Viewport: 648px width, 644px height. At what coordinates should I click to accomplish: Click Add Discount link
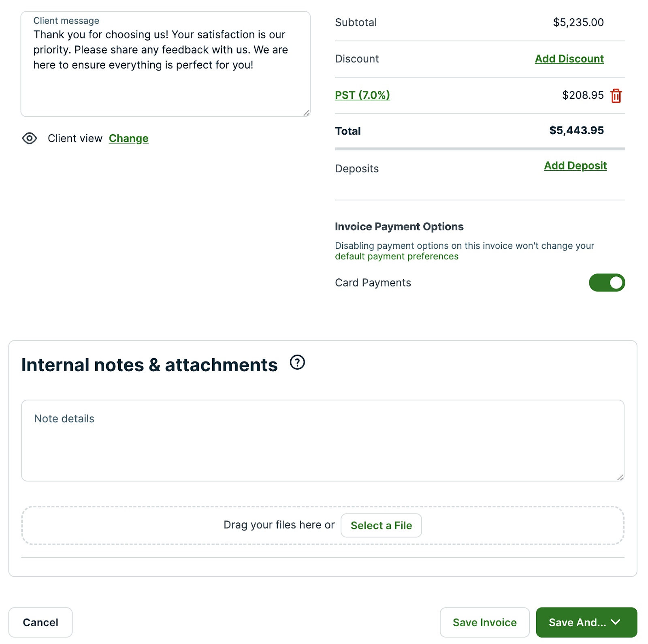coord(569,59)
